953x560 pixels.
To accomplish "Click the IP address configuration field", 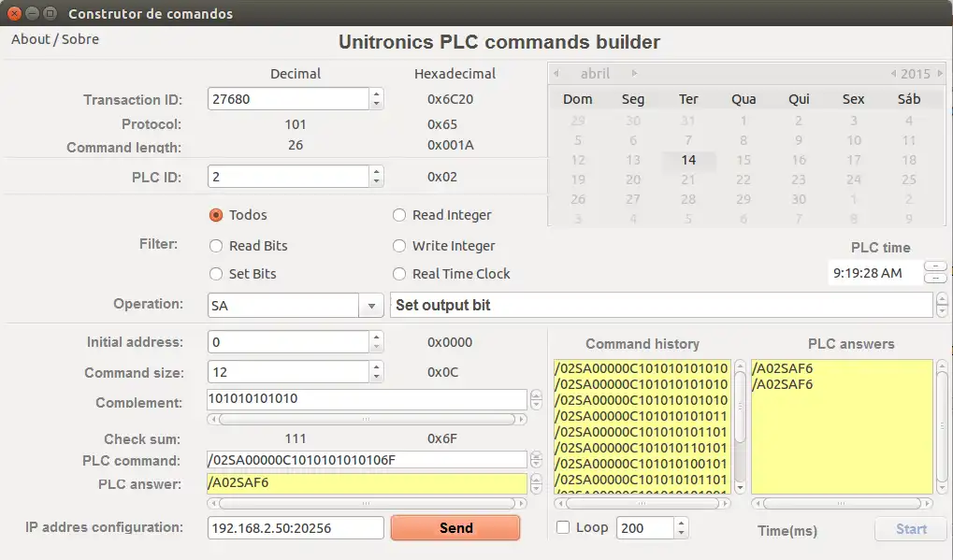I will click(x=295, y=527).
